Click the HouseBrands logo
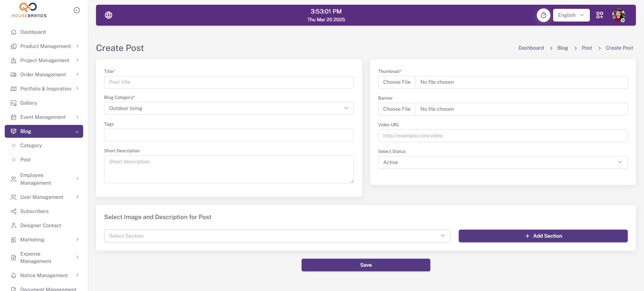The image size is (644, 291). (x=29, y=10)
